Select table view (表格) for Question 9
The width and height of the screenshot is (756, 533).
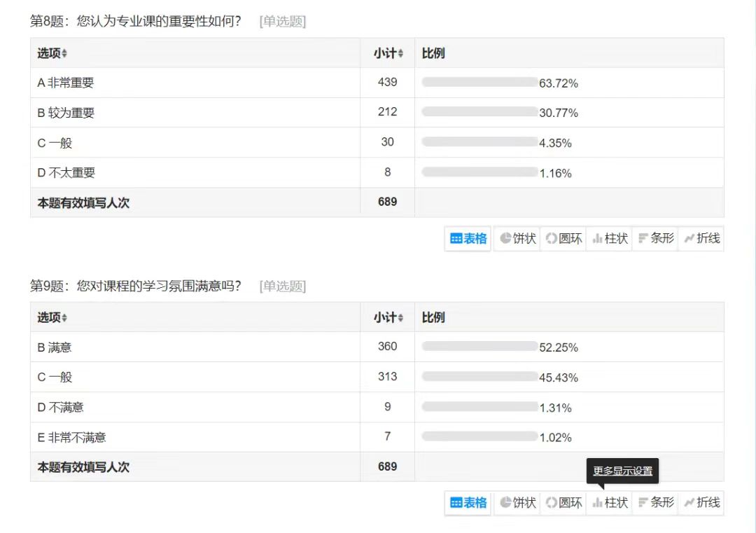(468, 503)
